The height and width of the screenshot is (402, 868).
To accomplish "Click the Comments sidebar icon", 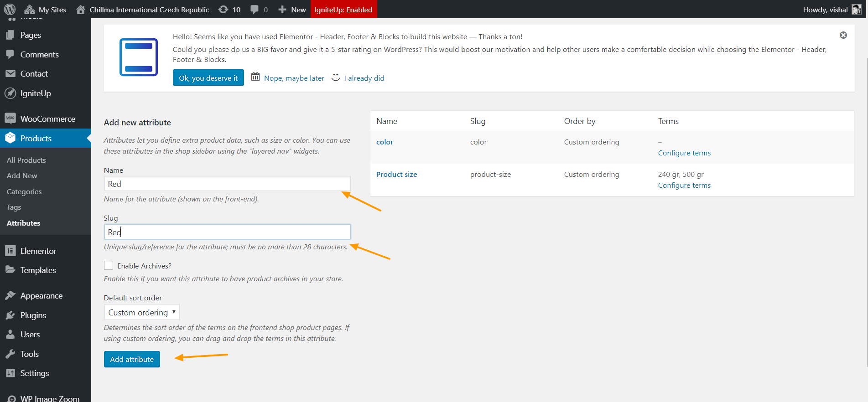I will (x=10, y=54).
